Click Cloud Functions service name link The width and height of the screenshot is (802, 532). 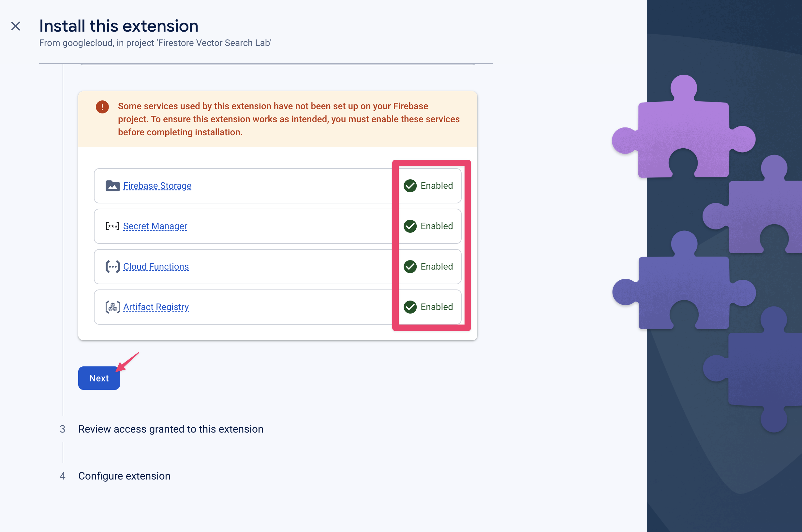click(156, 267)
